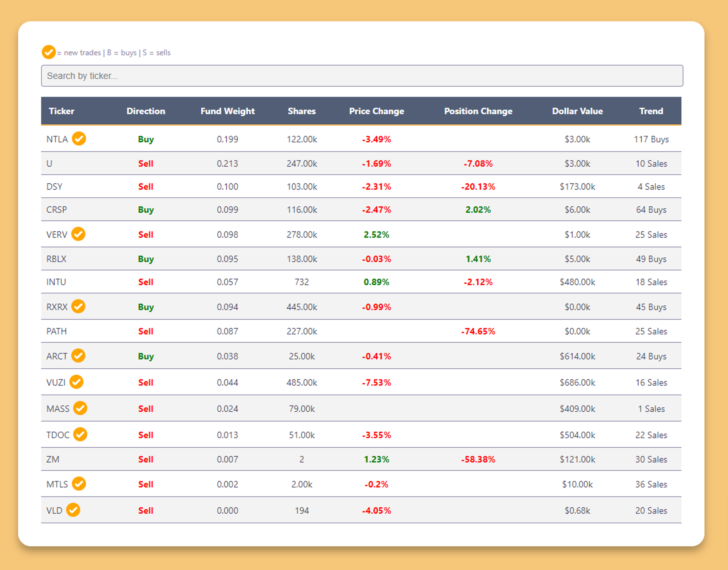Click the orange badge beside MASS

[x=80, y=408]
